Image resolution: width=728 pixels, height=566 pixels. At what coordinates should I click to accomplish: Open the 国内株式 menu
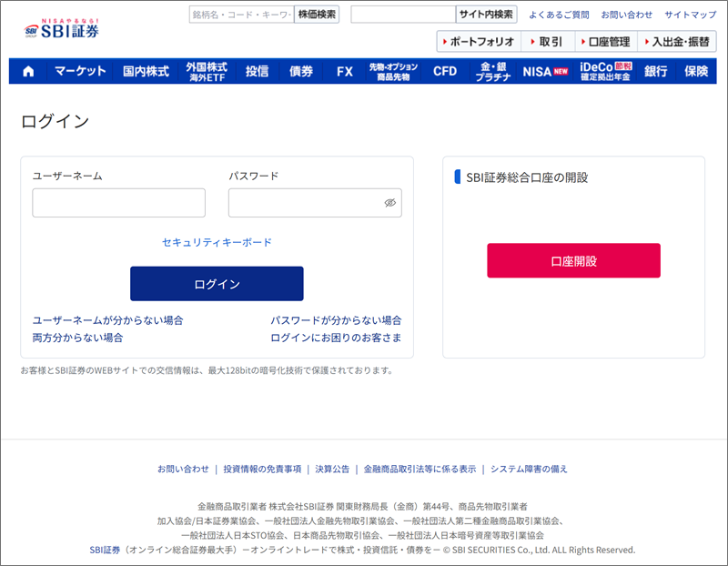tap(146, 71)
